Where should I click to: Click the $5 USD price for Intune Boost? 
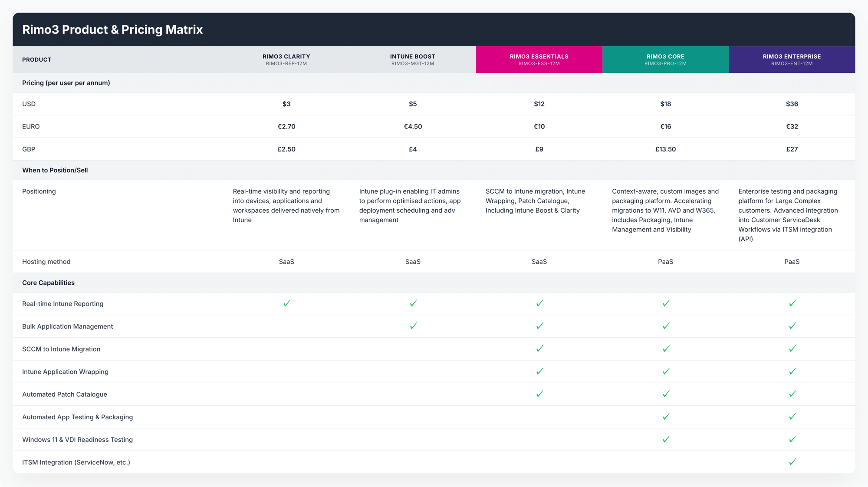[x=413, y=104]
